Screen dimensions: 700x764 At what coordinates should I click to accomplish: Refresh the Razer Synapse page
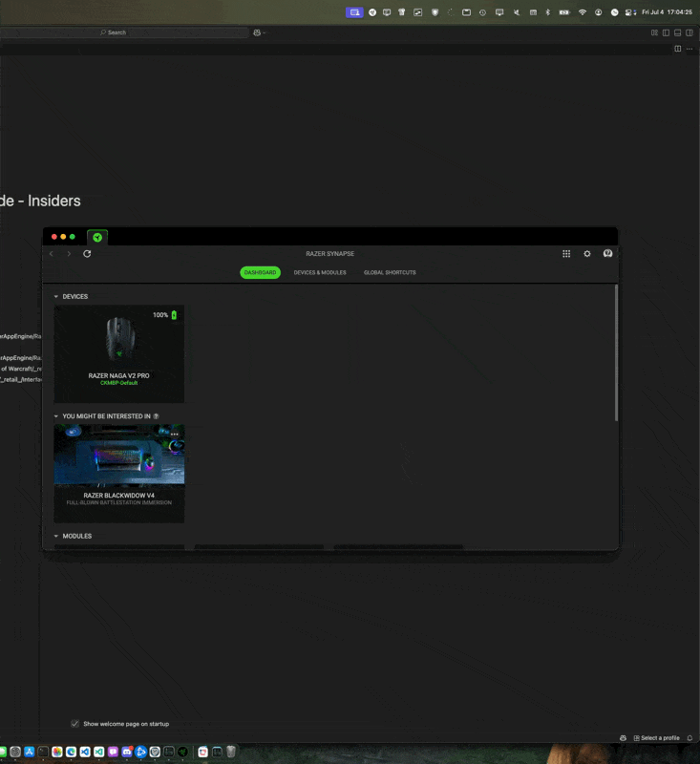click(87, 254)
